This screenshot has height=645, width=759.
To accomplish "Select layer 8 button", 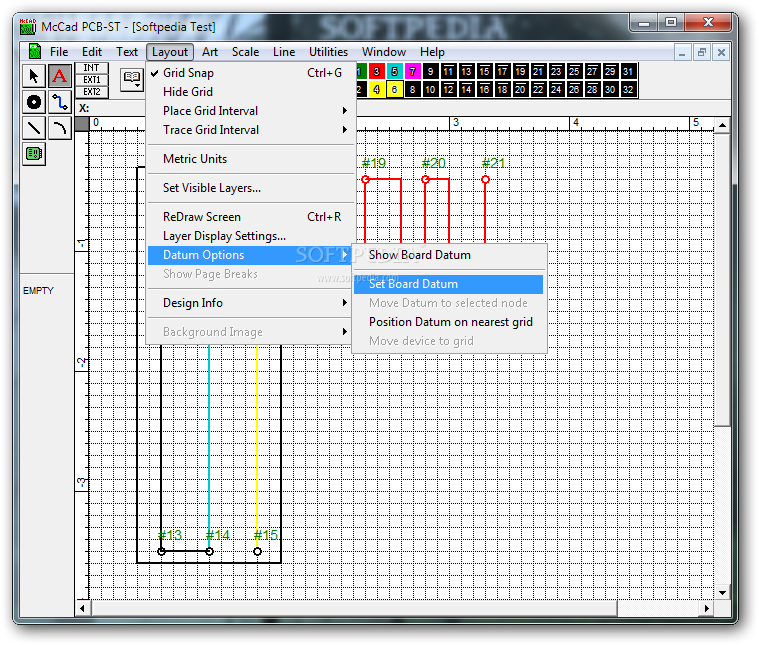I will 412,90.
